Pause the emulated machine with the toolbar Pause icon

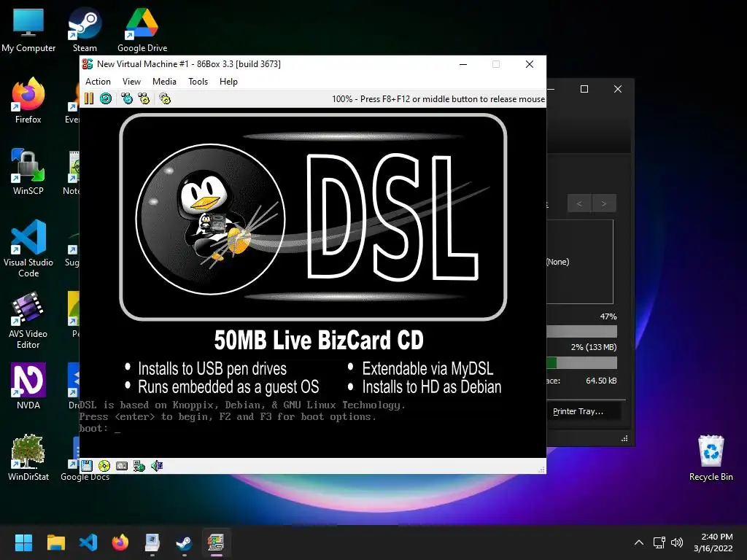tap(89, 98)
